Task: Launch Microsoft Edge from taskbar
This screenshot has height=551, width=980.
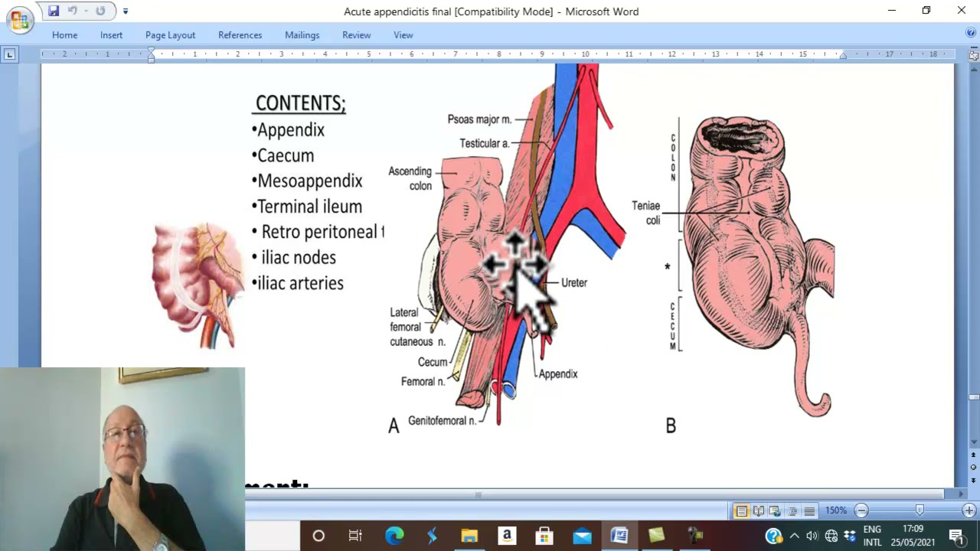Action: click(394, 536)
